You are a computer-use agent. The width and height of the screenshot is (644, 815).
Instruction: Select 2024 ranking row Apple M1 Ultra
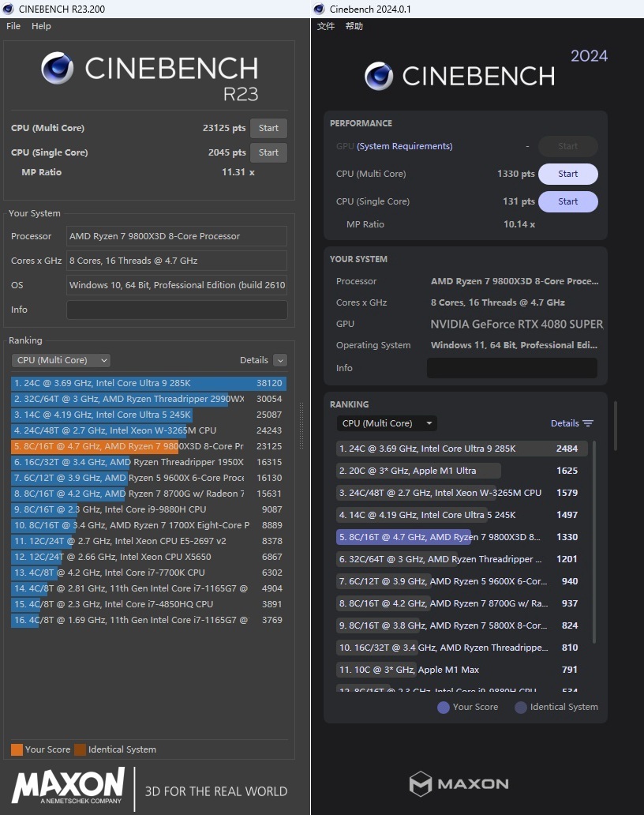pos(462,471)
